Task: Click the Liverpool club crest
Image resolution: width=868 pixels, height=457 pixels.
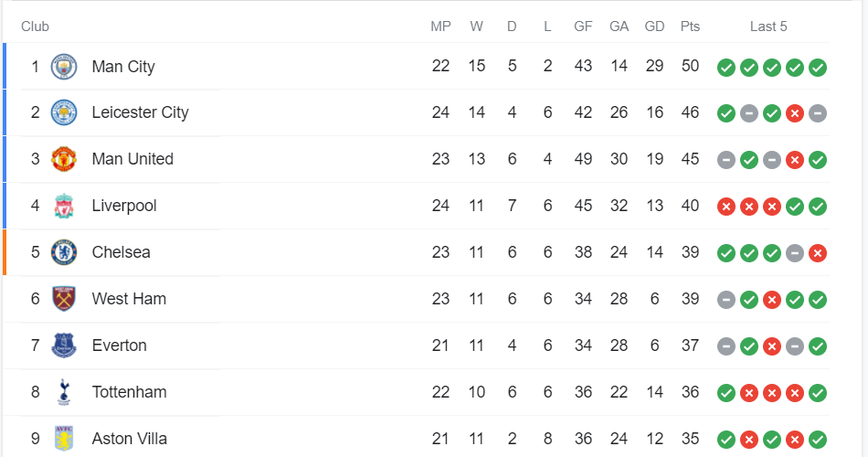Action: (x=64, y=206)
